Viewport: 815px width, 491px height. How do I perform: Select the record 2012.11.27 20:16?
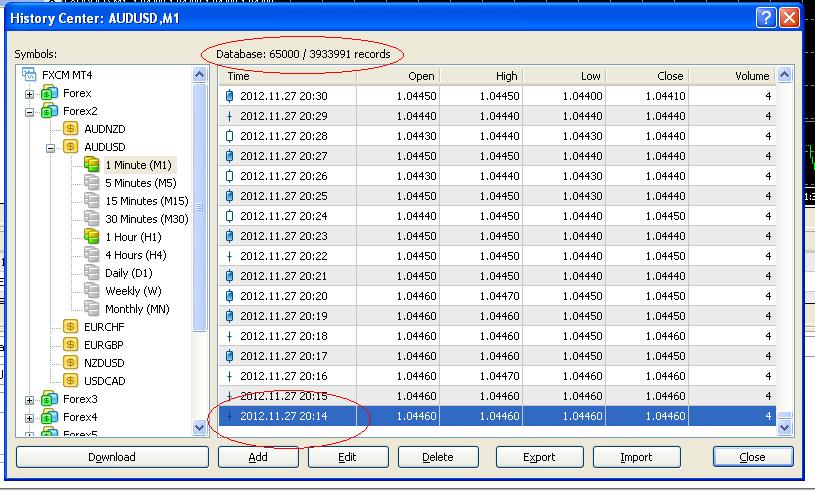497,376
